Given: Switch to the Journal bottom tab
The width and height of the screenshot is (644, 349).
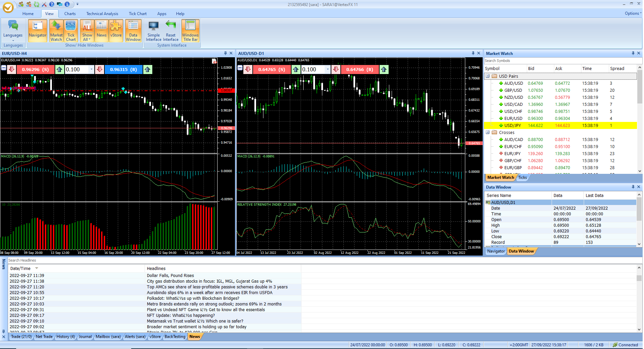Looking at the screenshot, I should click(x=85, y=337).
